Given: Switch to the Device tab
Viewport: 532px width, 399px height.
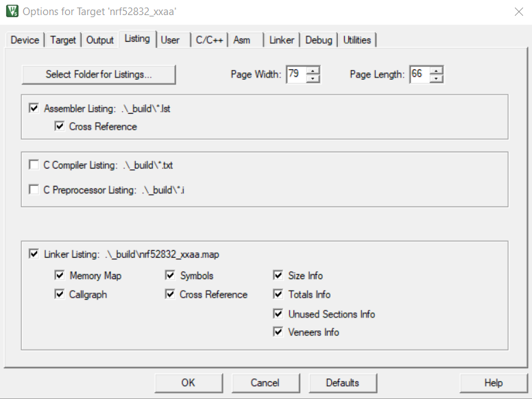Looking at the screenshot, I should [x=25, y=40].
